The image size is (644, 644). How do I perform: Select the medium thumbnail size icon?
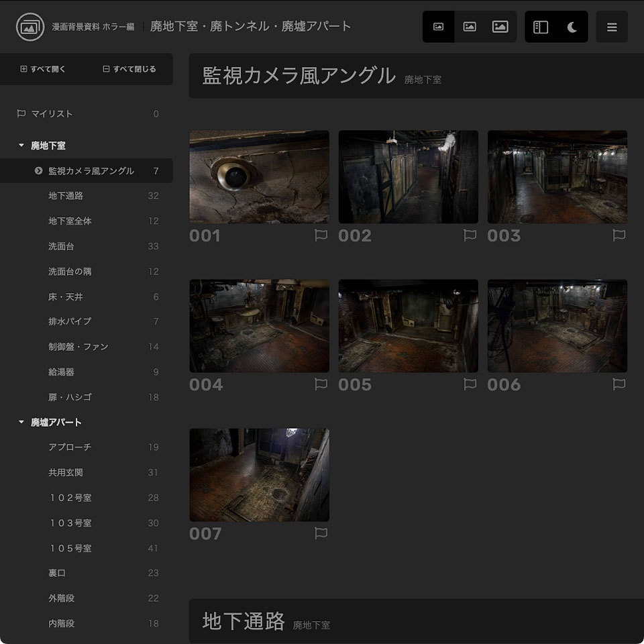point(469,26)
